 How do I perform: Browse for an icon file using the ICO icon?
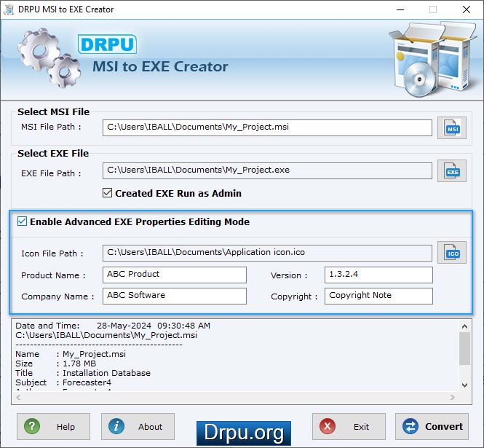451,253
